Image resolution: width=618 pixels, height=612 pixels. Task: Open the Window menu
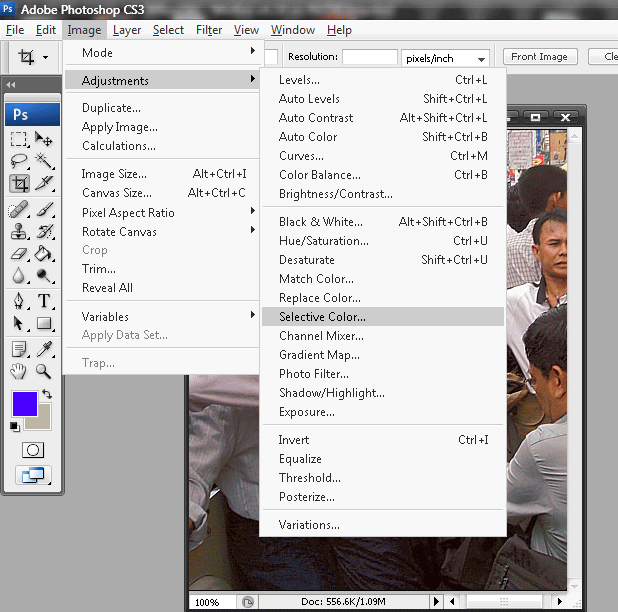pos(292,30)
